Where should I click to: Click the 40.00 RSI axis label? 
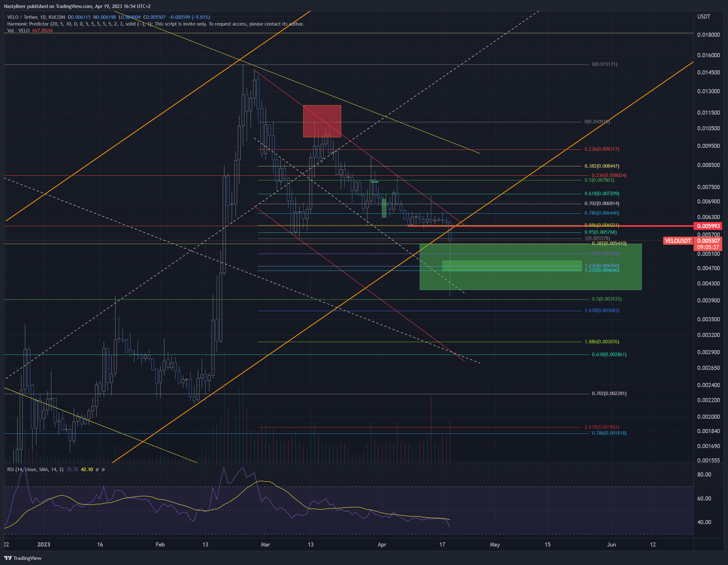(704, 522)
